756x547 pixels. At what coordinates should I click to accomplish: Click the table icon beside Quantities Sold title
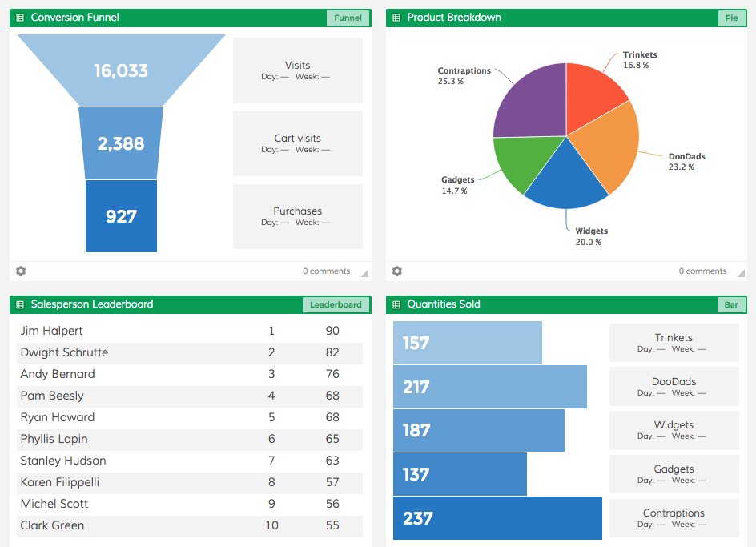click(396, 304)
